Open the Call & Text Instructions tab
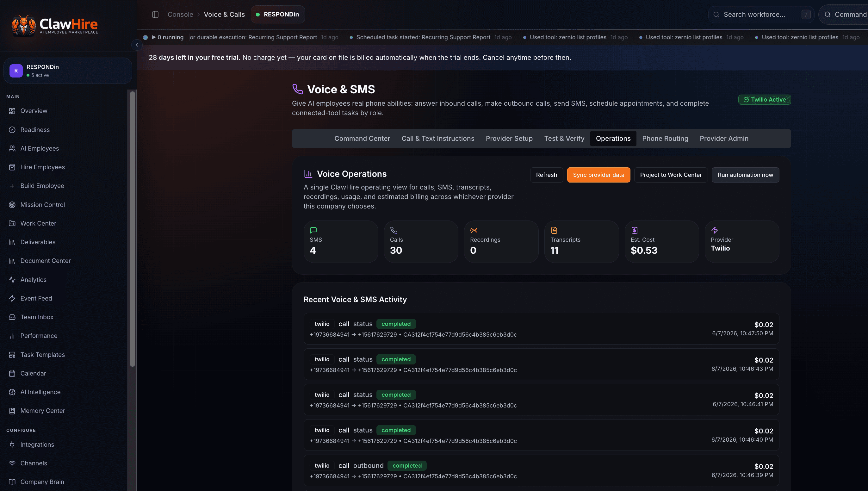 point(438,139)
